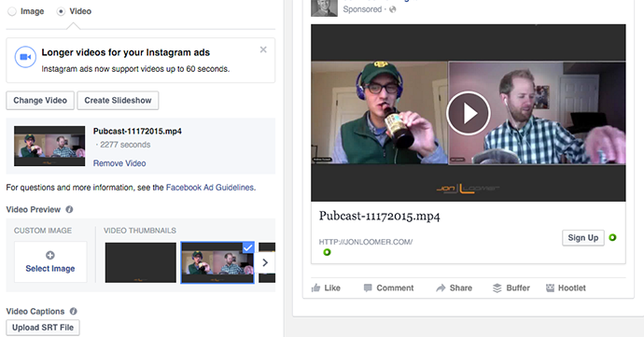
Task: Play the ad preview video
Action: pos(469,113)
